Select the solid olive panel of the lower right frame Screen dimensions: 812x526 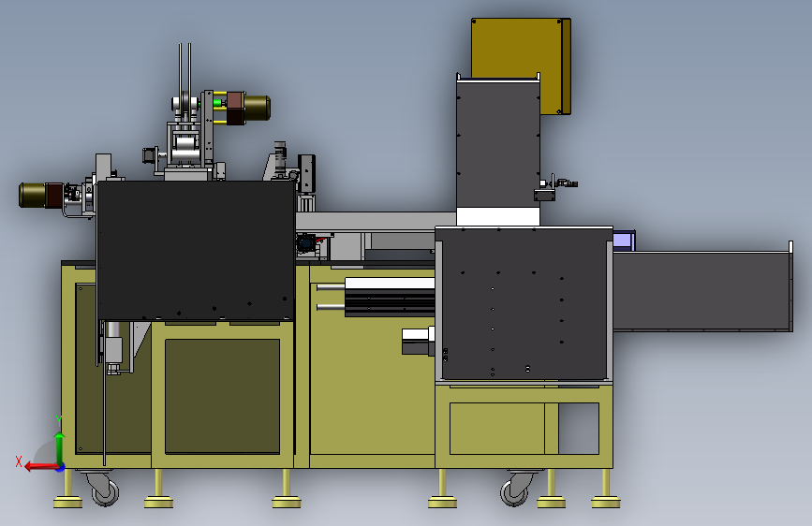coord(497,429)
